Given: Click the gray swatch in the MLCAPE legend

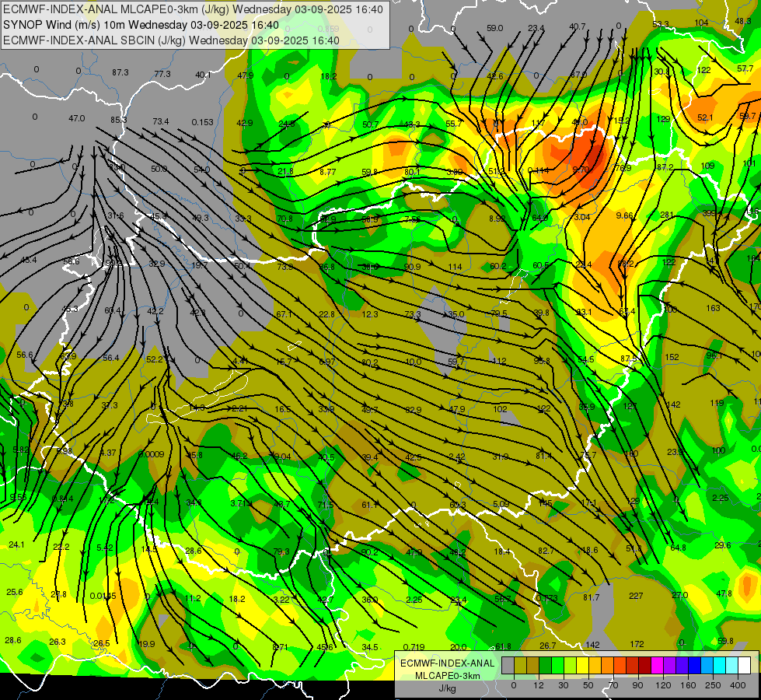Looking at the screenshot, I should tap(508, 665).
